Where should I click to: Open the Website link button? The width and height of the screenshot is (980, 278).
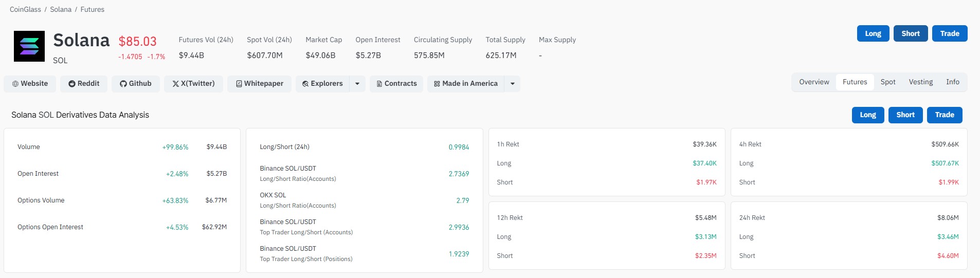(30, 84)
